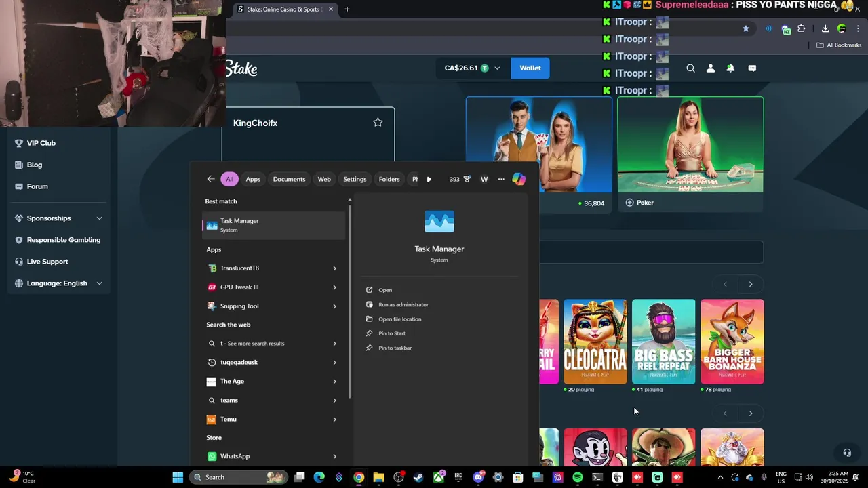
Task: Open Stake site search magnifier
Action: click(x=690, y=68)
